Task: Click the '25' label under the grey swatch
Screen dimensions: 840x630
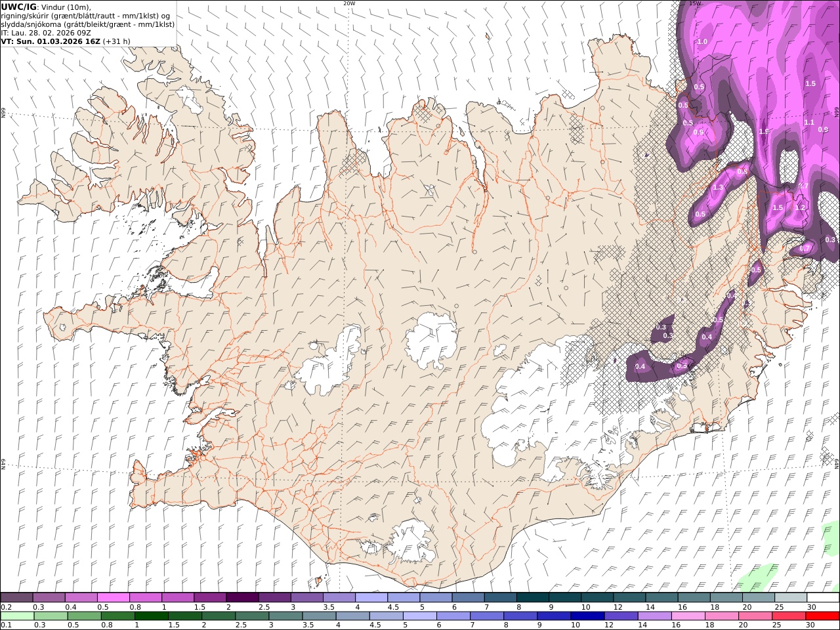Action: tap(779, 607)
